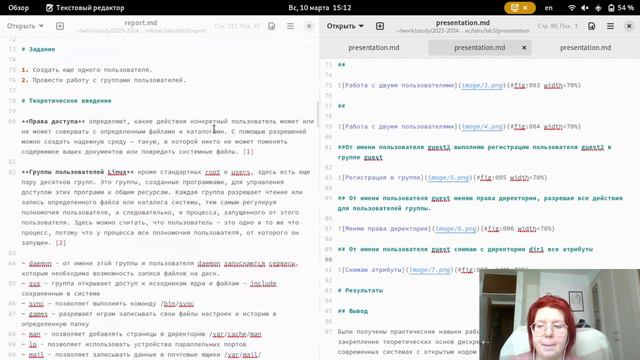This screenshot has height=360, width=640.
Task: Select the last presentation.md tab
Action: [x=585, y=48]
